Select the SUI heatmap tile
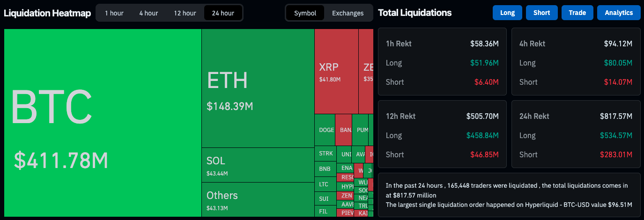The width and height of the screenshot is (644, 220). [x=325, y=199]
